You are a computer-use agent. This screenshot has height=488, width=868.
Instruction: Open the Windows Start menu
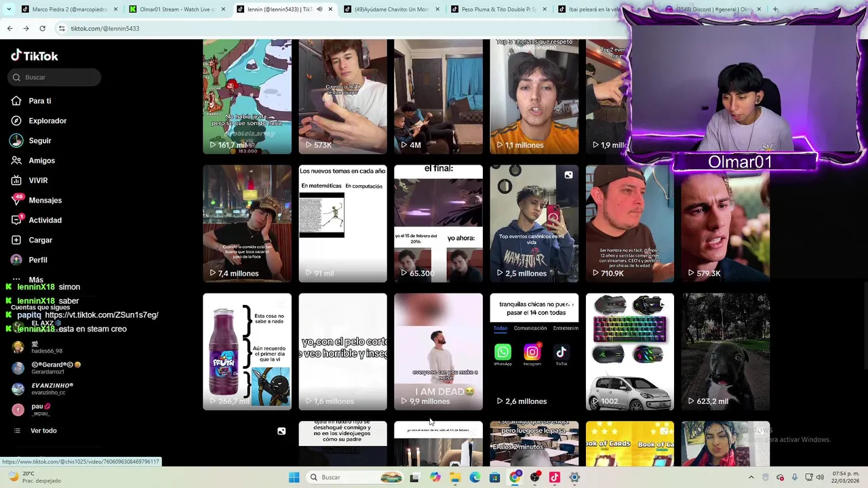pos(294,477)
